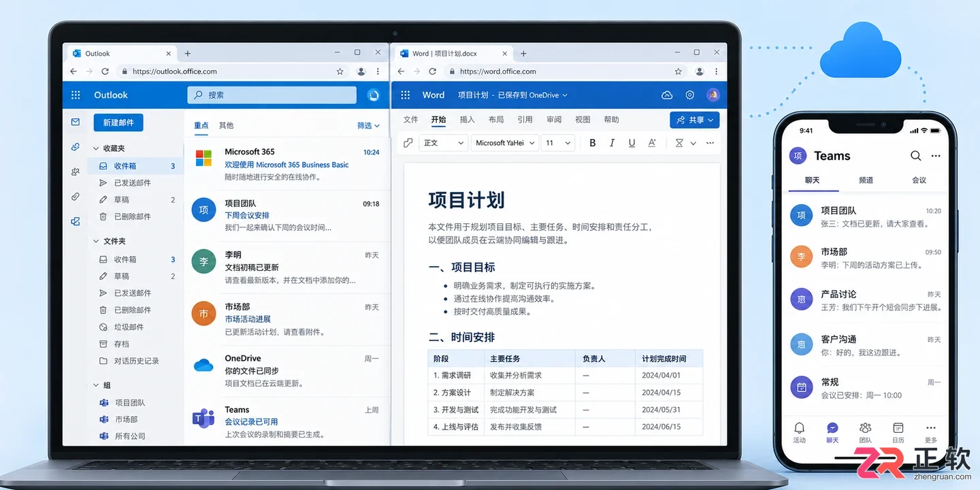Open 对话历史记录 folder
980x490 pixels.
[135, 361]
